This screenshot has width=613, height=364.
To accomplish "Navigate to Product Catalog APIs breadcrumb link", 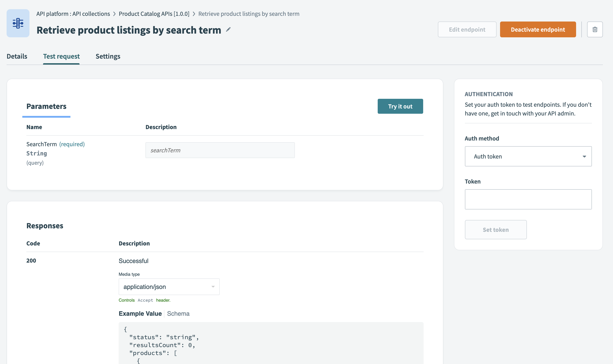I will [154, 14].
